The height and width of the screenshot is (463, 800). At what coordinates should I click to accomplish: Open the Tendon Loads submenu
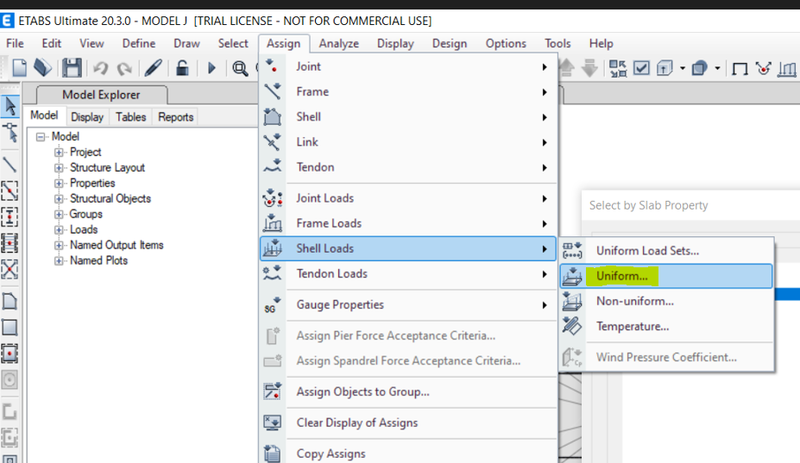tap(408, 274)
